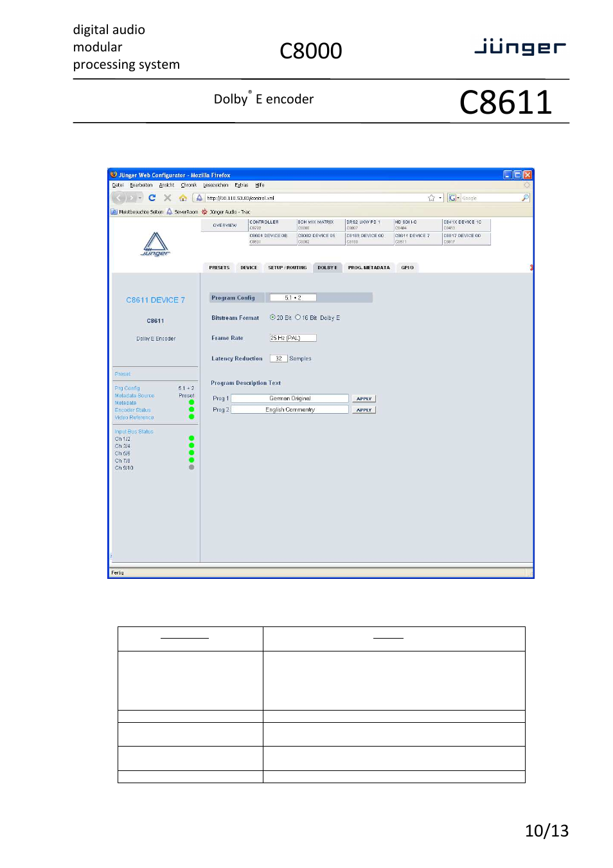Image resolution: width=613 pixels, height=868 pixels.
Task: Open the Lesezeichen menu
Action: pos(216,185)
